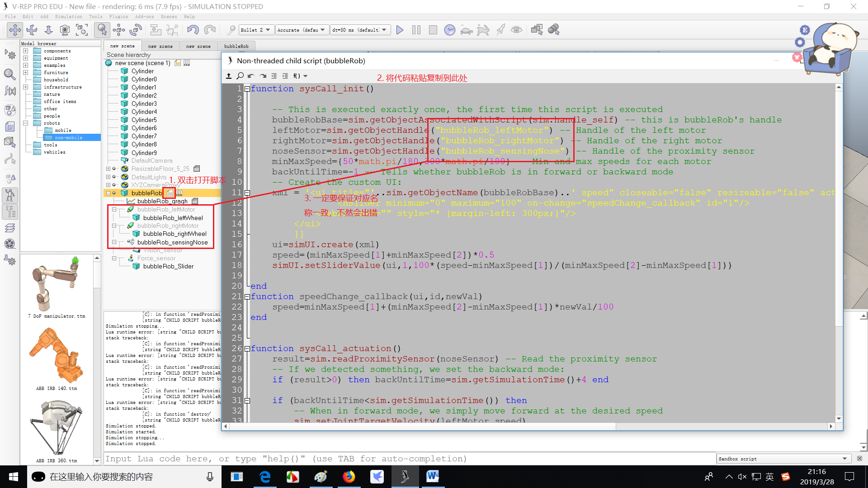Toggle real-time simulation mode clock
Image resolution: width=868 pixels, height=488 pixels.
point(449,30)
